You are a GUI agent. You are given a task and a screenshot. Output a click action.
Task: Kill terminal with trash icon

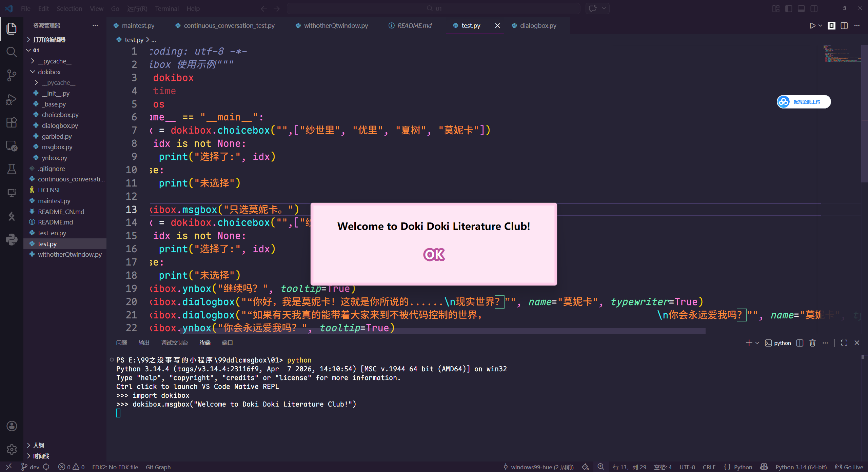click(812, 343)
